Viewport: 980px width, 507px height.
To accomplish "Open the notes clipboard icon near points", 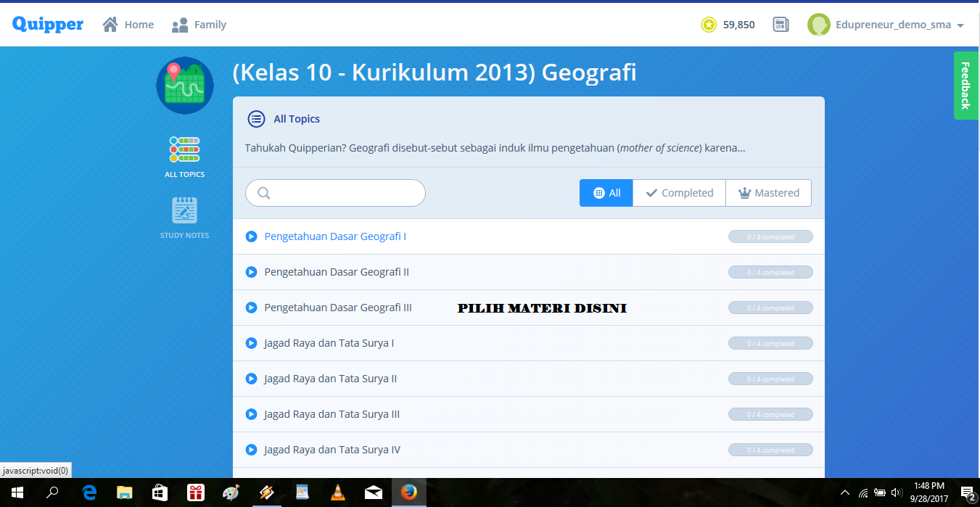I will click(781, 24).
